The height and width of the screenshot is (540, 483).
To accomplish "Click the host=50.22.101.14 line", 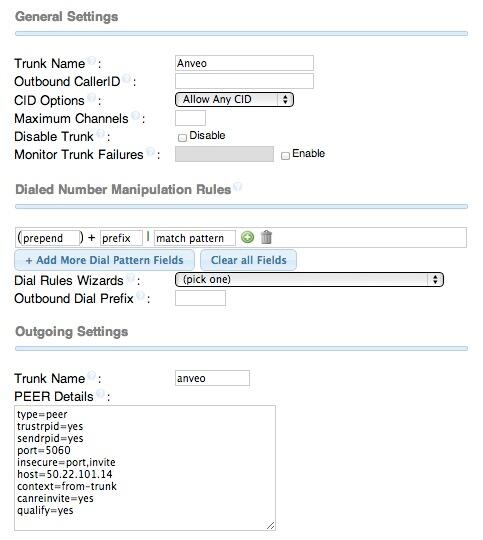I will 65,474.
